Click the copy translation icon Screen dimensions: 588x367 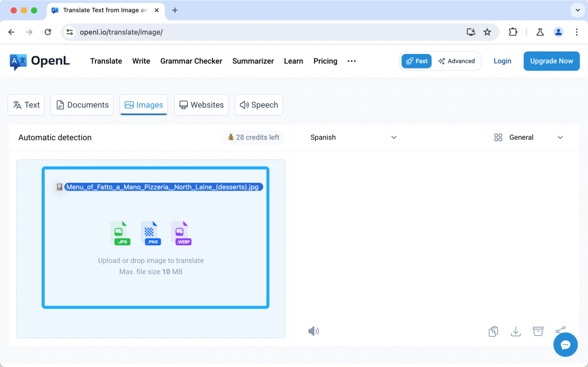coord(493,331)
